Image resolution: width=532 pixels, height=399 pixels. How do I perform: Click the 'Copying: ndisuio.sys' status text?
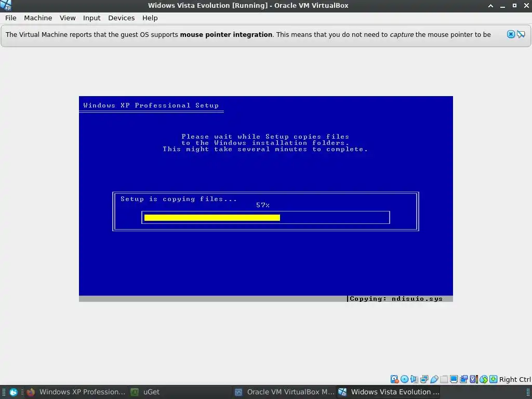point(396,299)
